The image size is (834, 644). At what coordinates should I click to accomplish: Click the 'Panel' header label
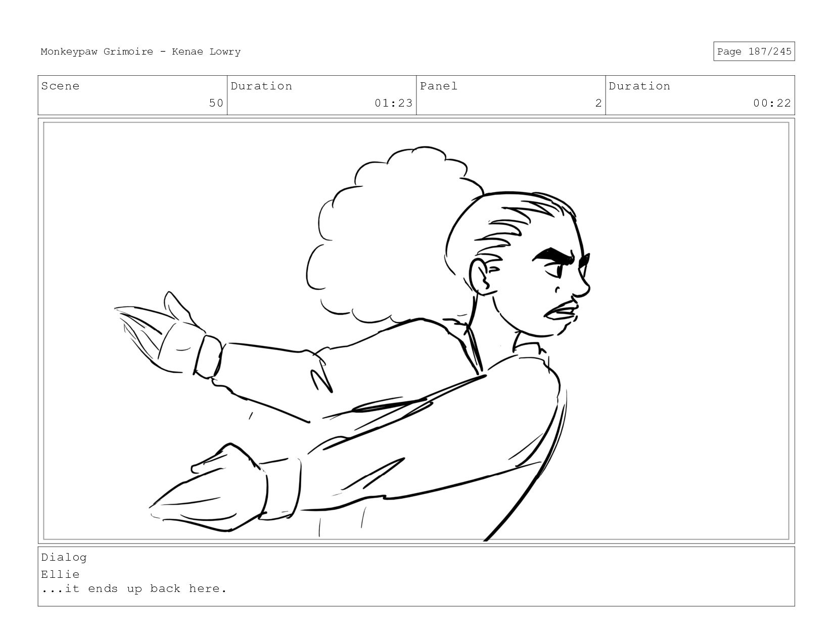coord(438,86)
